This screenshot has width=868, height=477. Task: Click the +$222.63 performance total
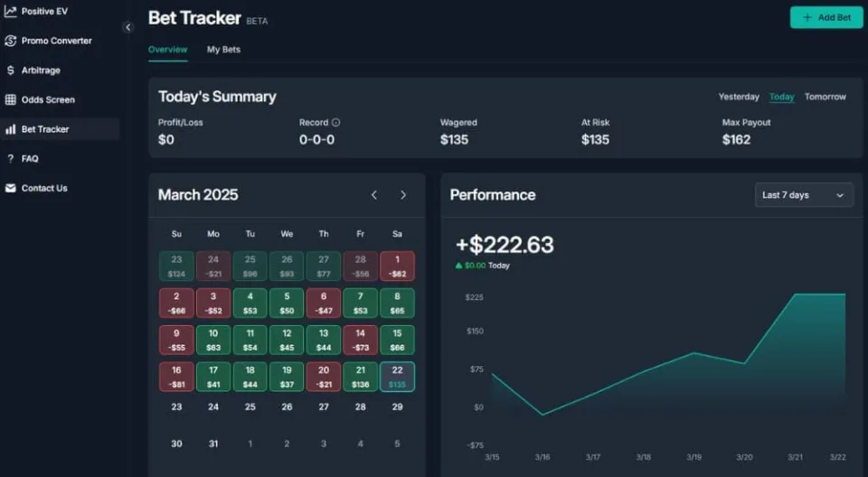(505, 245)
